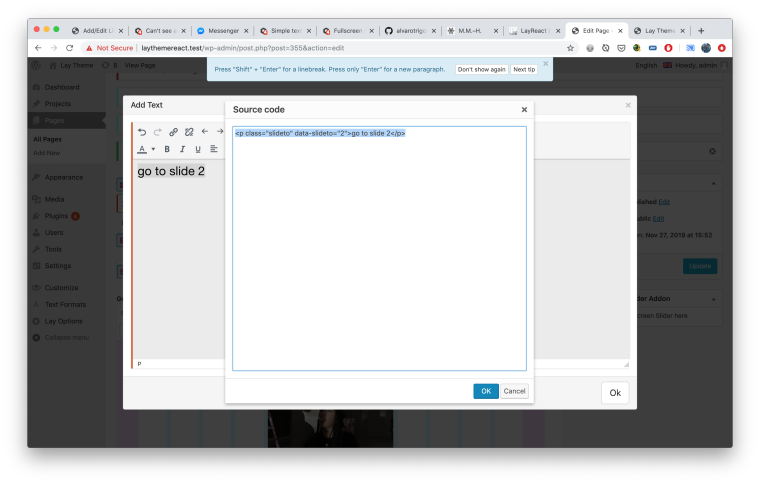
Task: Show the next tip
Action: pos(523,70)
